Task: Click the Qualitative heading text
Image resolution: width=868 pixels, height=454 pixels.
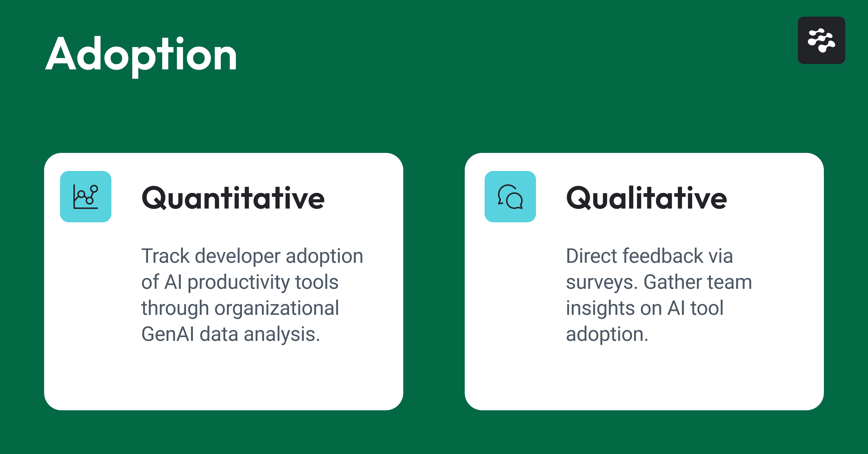Action: (x=647, y=198)
